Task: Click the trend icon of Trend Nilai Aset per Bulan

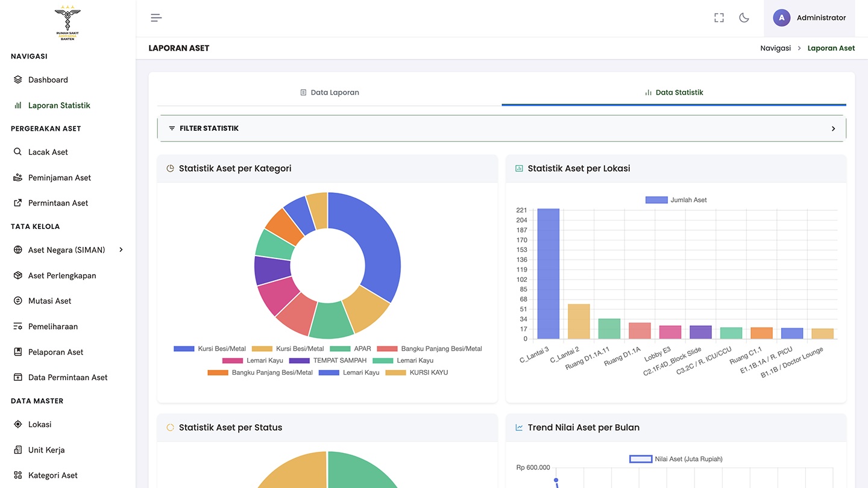Action: coord(519,428)
